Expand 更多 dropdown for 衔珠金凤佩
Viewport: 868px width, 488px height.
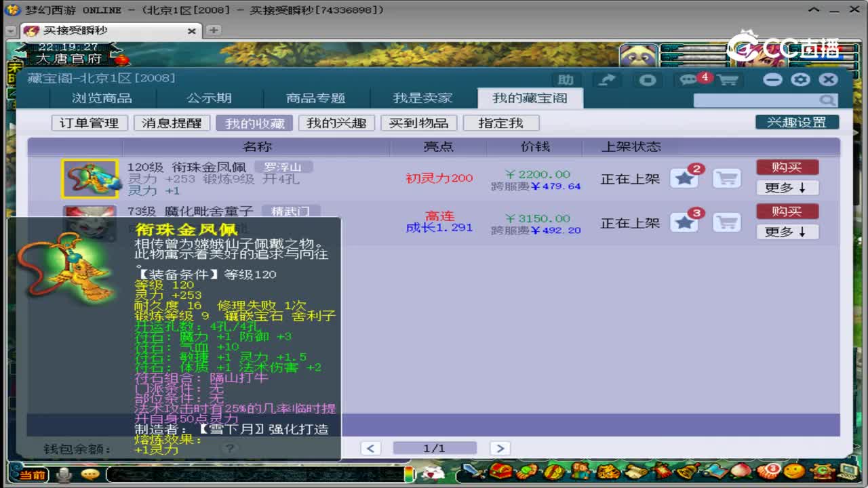tap(787, 188)
